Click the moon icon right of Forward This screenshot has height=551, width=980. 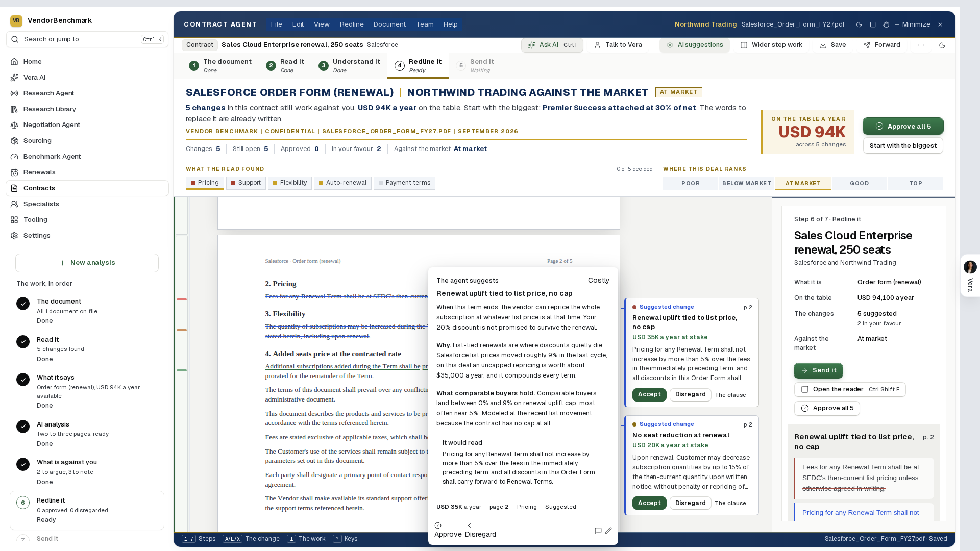click(x=942, y=45)
